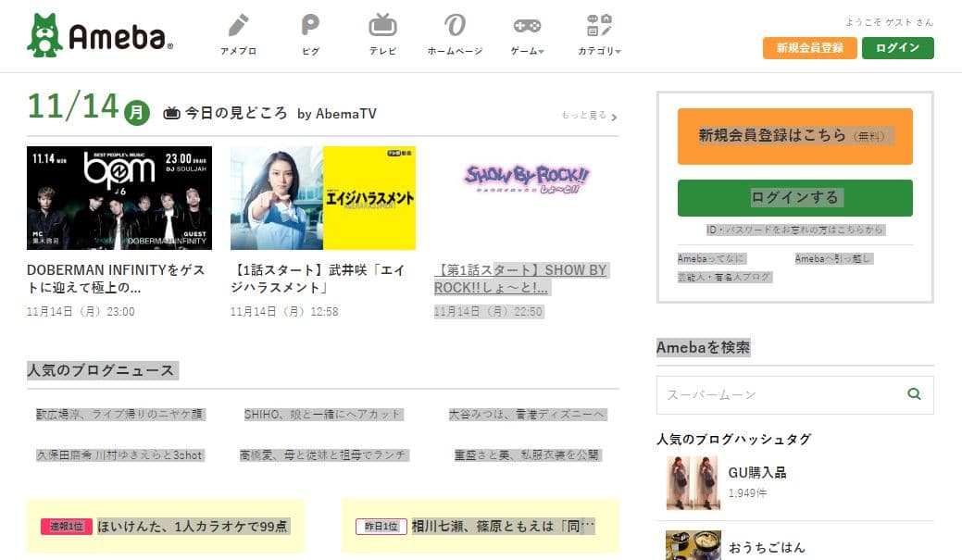This screenshot has width=962, height=560.
Task: Open news 久保田磨希 川村ゆきえらと3shot
Action: [119, 455]
